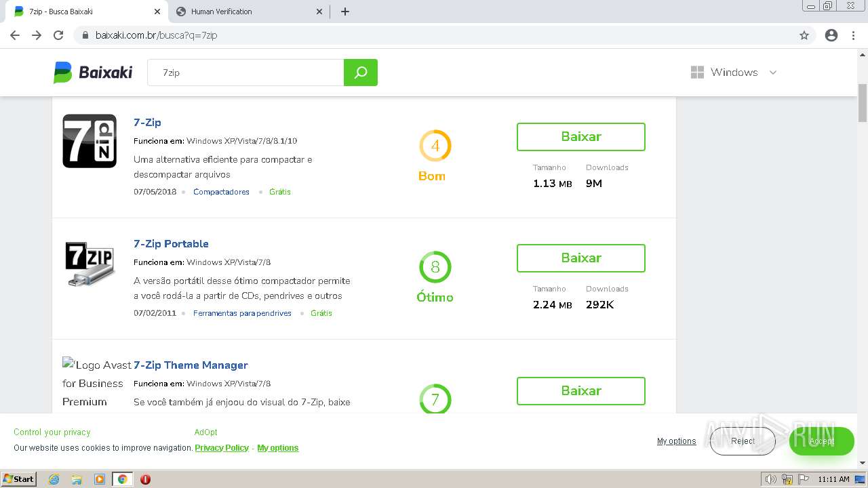868x488 pixels.
Task: Click the 292K downloads count
Action: click(600, 305)
